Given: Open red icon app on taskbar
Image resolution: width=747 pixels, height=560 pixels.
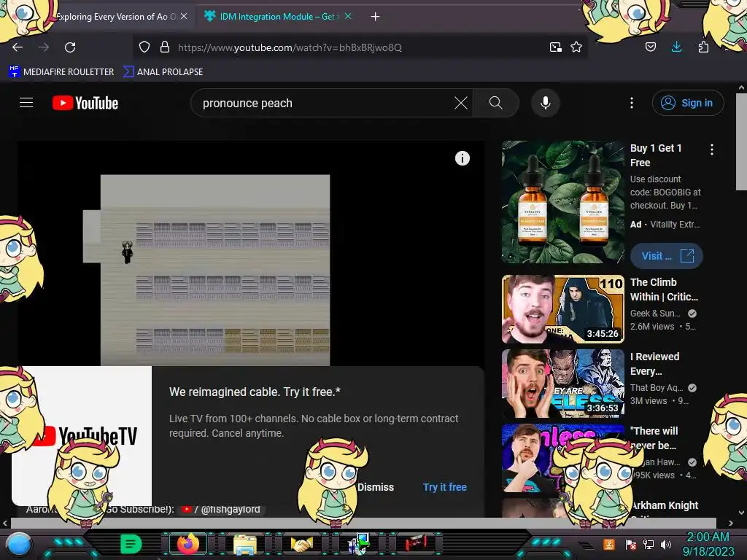Looking at the screenshot, I should [416, 542].
